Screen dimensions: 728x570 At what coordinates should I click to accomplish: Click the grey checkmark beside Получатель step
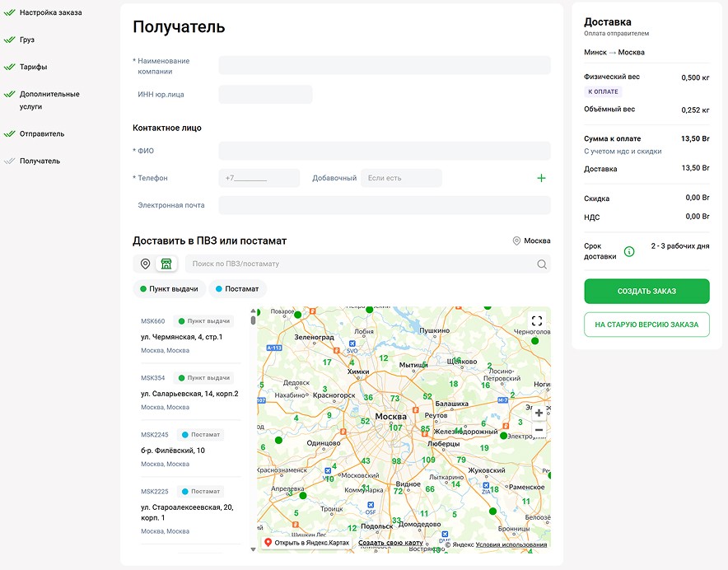click(10, 161)
